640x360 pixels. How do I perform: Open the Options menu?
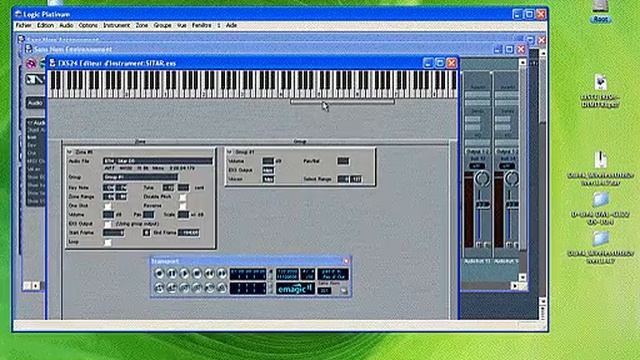pyautogui.click(x=88, y=25)
